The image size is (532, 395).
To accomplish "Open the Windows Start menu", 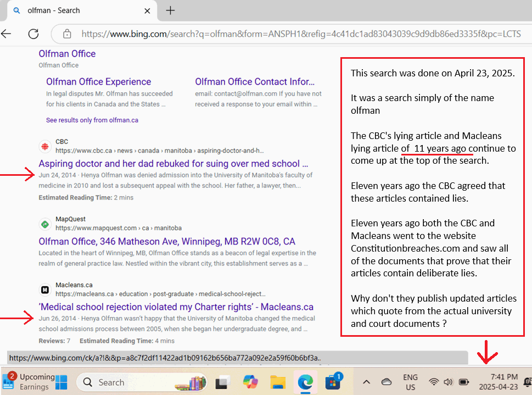I will coord(61,382).
